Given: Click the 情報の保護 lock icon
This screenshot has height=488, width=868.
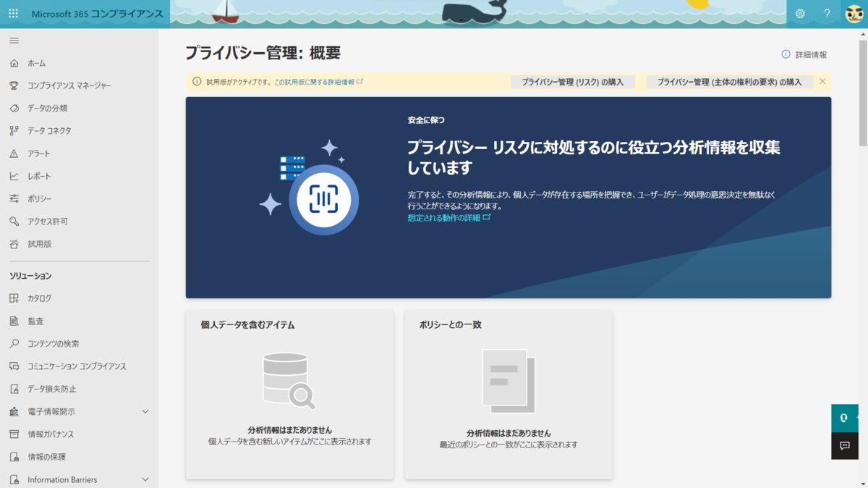Looking at the screenshot, I should 14,457.
